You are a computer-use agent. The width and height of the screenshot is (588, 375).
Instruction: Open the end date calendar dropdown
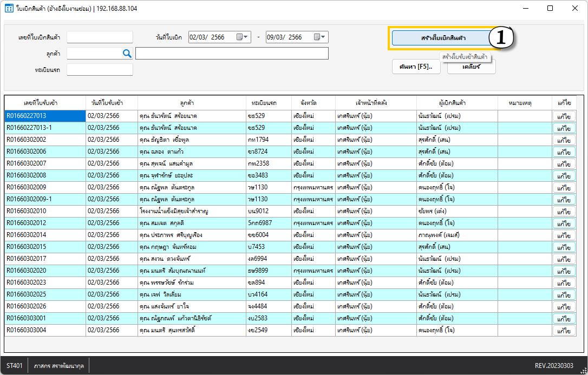click(x=321, y=37)
